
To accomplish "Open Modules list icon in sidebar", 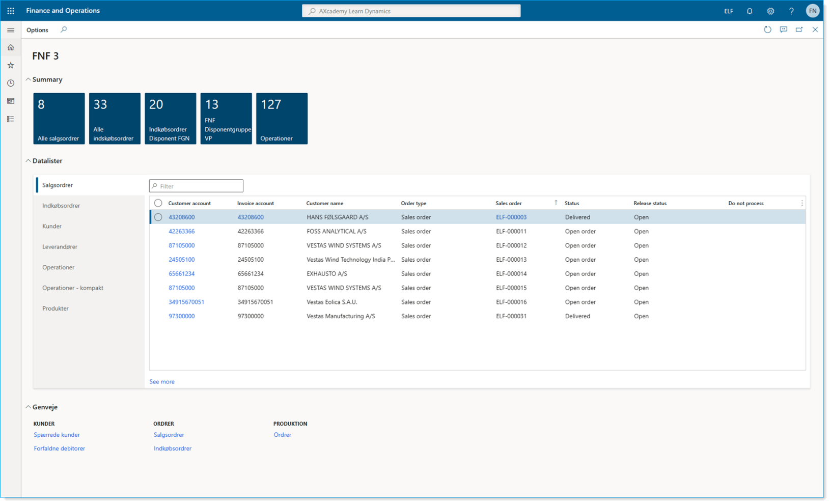I will coord(11,119).
